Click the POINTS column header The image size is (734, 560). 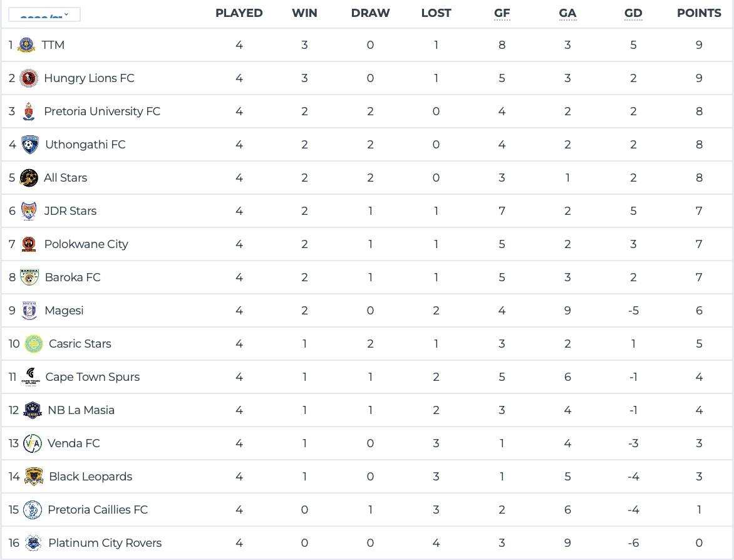[x=699, y=13]
